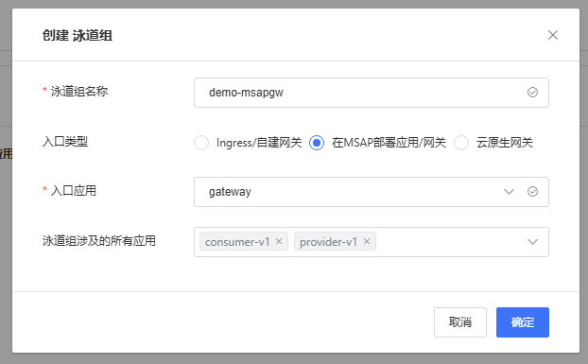The height and width of the screenshot is (364, 588).
Task: Click the 泳道组名称 field label
Action: (x=79, y=92)
